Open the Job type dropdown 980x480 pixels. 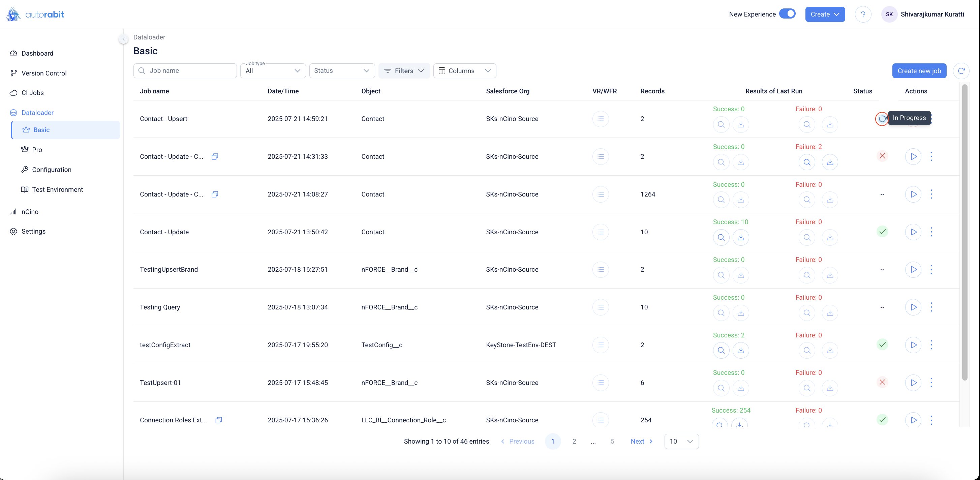pos(273,71)
